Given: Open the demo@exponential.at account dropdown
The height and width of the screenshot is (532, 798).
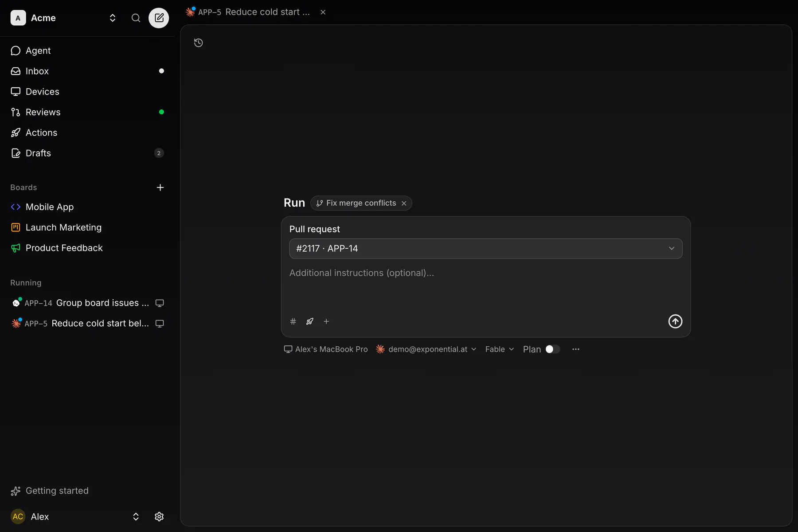Looking at the screenshot, I should (426, 349).
